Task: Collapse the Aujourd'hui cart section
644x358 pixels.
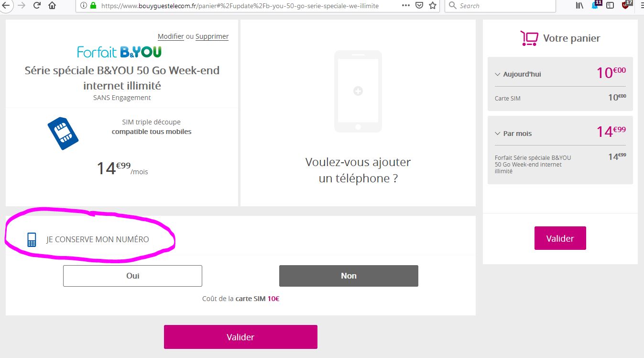Action: 498,74
